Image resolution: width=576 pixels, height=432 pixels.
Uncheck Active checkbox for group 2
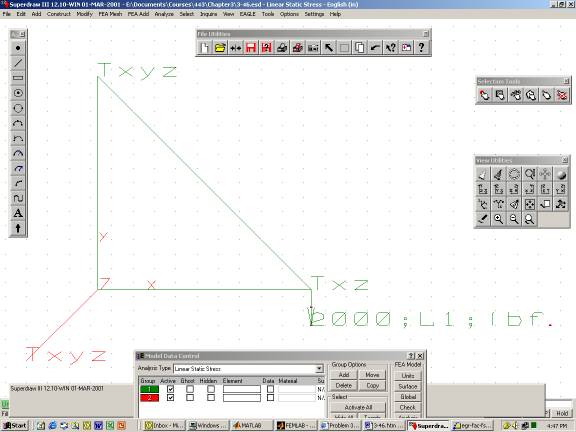[170, 397]
